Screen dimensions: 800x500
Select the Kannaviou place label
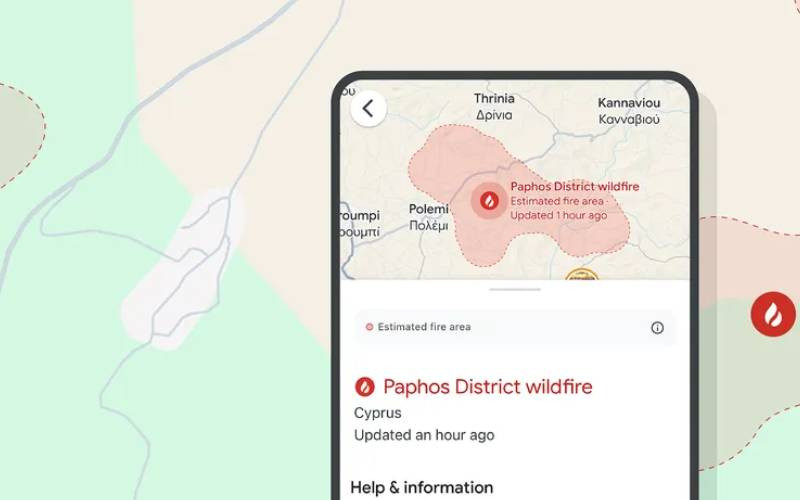(x=629, y=111)
